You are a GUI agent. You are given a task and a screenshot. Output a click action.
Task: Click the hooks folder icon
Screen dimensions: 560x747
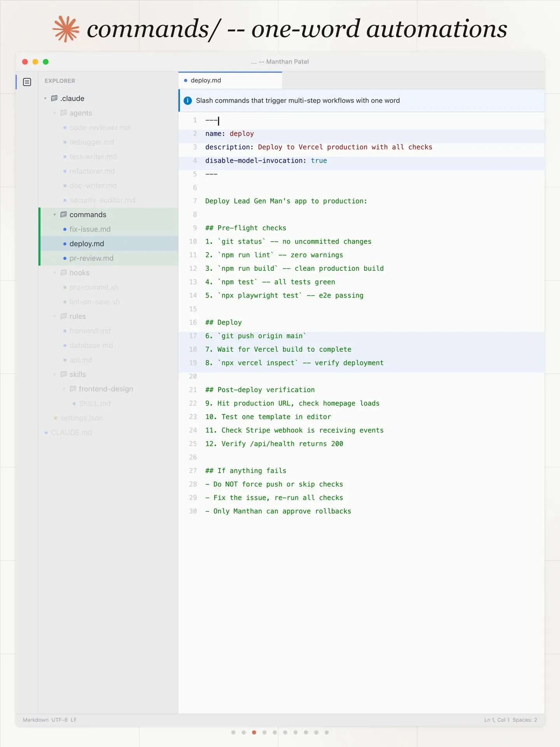(x=64, y=273)
